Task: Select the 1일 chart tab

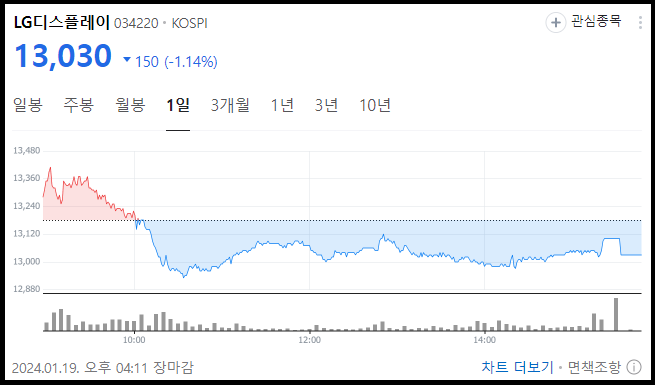Action: pos(178,105)
